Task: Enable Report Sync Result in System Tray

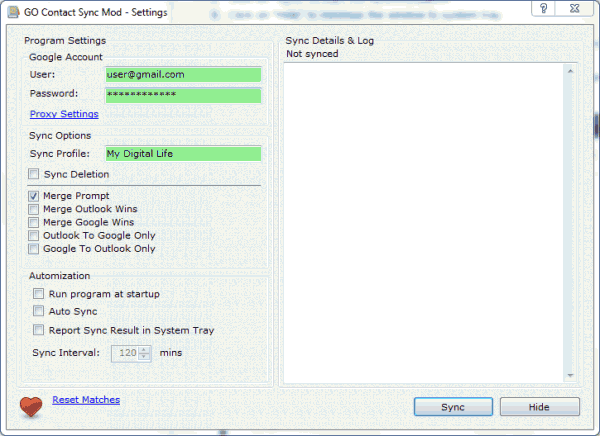Action: point(38,330)
